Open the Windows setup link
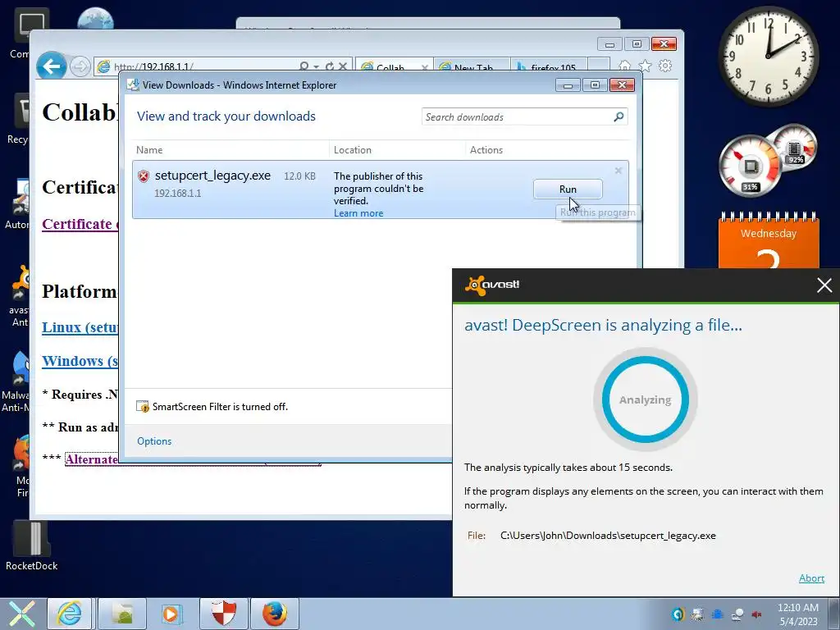The width and height of the screenshot is (840, 630). tap(80, 361)
